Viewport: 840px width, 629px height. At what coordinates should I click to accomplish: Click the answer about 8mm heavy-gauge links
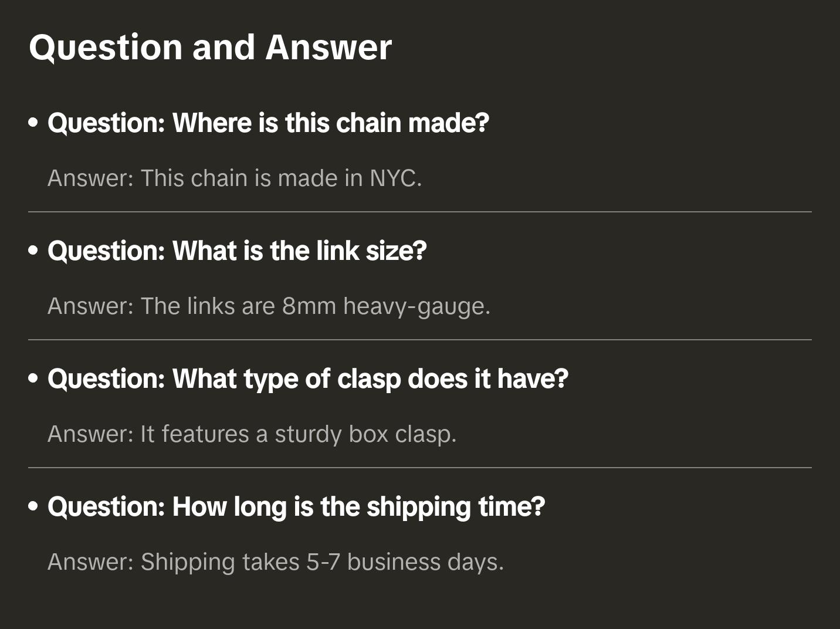(269, 306)
